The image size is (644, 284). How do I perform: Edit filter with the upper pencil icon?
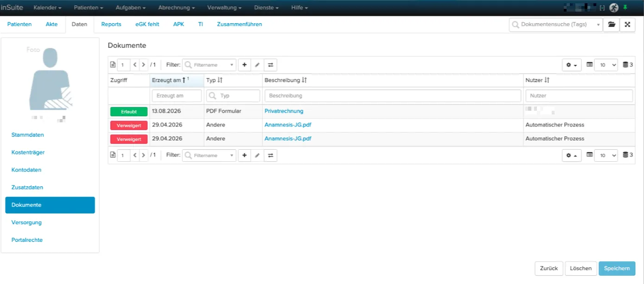coord(257,65)
